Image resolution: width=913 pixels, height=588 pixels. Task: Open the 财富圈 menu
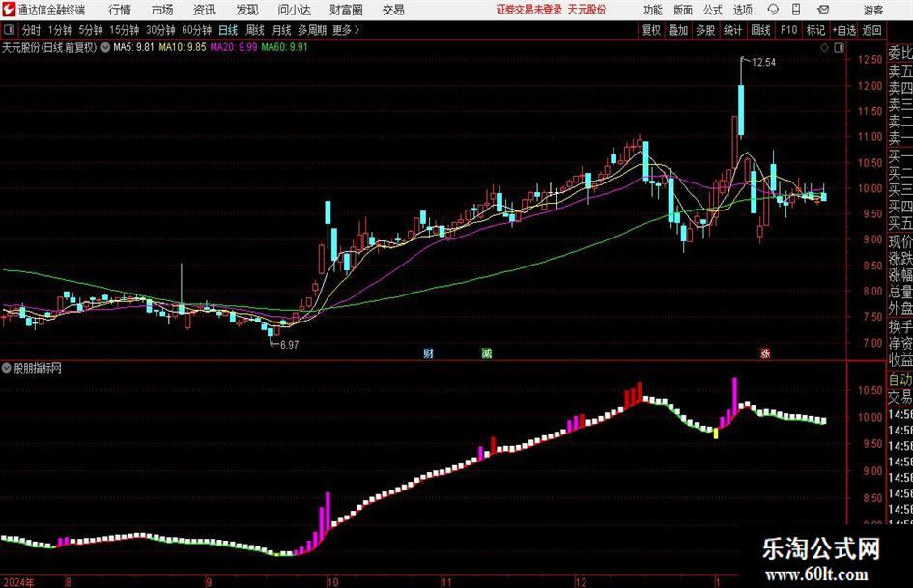point(346,10)
